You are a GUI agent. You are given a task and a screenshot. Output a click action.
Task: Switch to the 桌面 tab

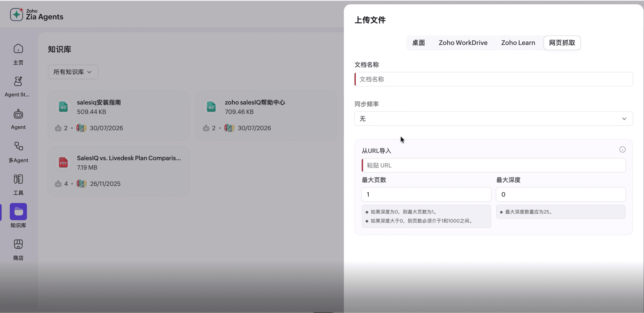click(418, 43)
